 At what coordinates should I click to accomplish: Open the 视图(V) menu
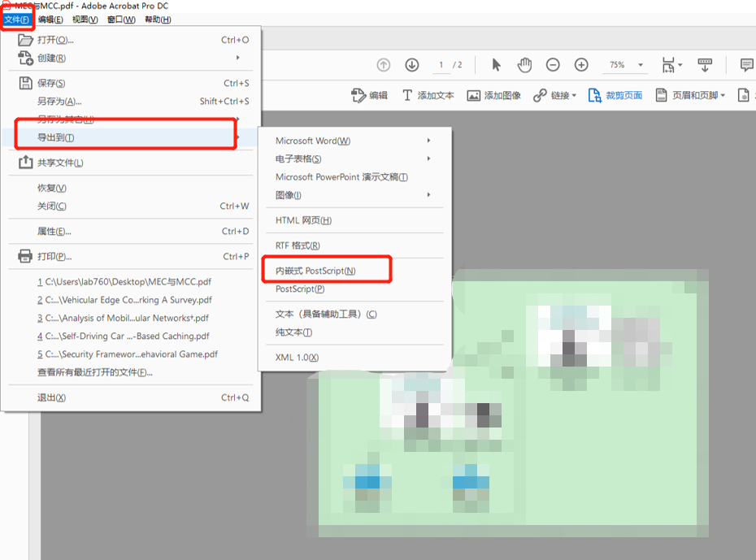coord(85,20)
